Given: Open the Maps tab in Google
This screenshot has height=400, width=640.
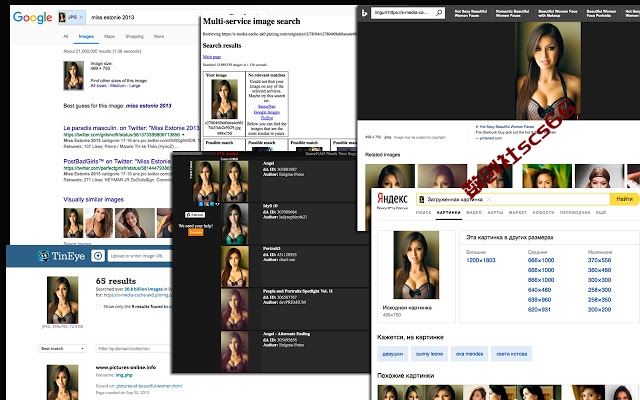Looking at the screenshot, I should [x=109, y=36].
